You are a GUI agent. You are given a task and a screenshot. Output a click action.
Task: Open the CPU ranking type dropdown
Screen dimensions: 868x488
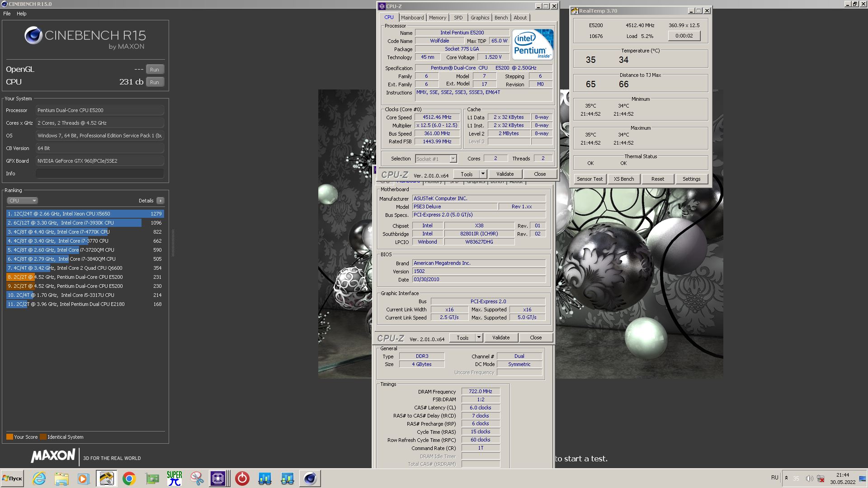pos(22,201)
